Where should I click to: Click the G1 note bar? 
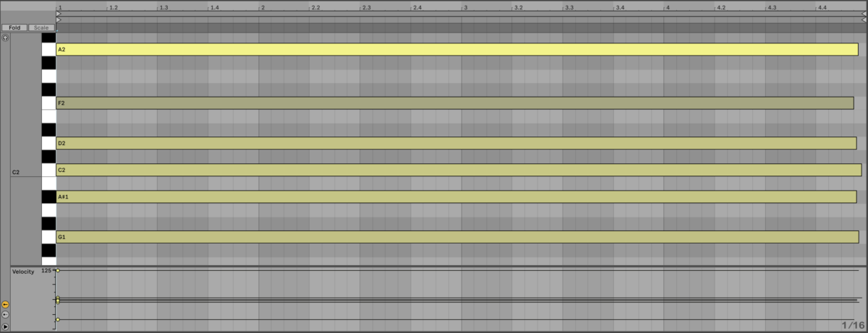(x=457, y=237)
